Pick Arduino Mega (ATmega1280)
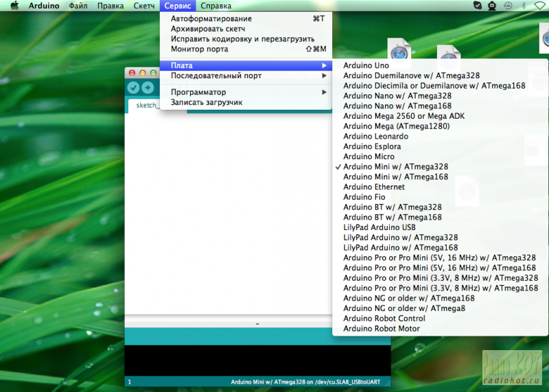The height and width of the screenshot is (392, 549). coord(440,126)
